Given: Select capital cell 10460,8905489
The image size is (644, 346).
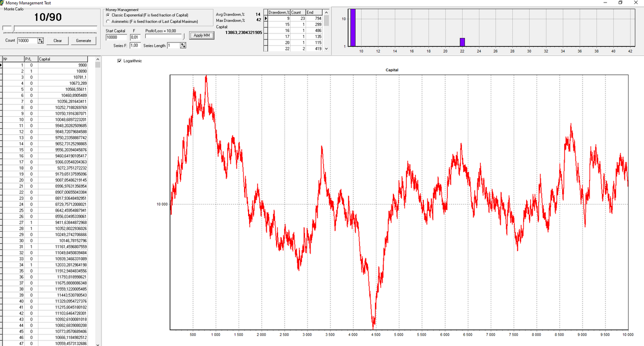Looking at the screenshot, I should [63, 95].
